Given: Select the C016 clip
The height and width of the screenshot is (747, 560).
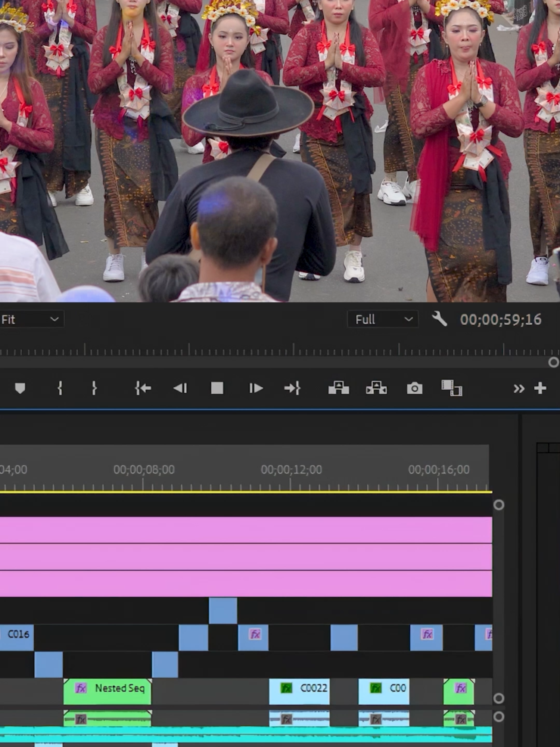Looking at the screenshot, I should click(x=17, y=637).
